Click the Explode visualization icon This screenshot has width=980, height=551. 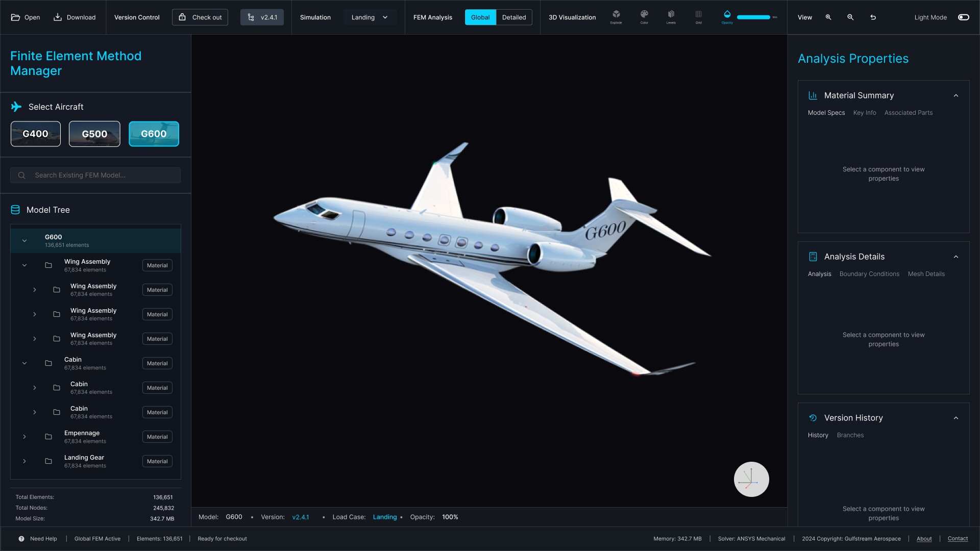click(x=616, y=15)
